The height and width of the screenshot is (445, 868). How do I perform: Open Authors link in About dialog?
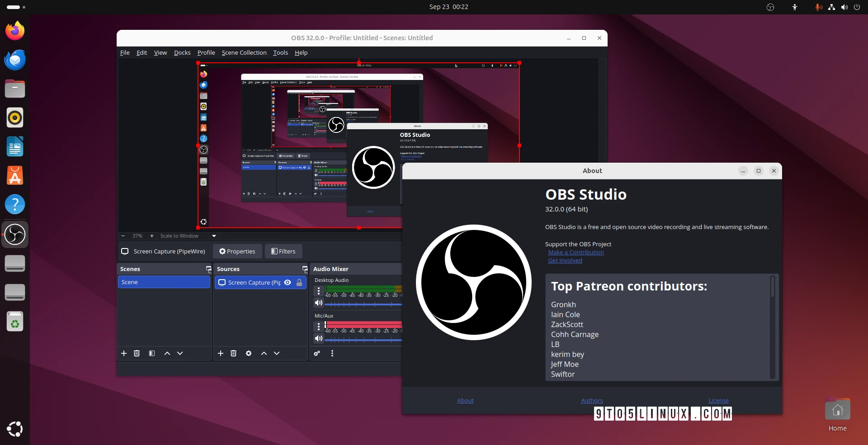pyautogui.click(x=592, y=400)
